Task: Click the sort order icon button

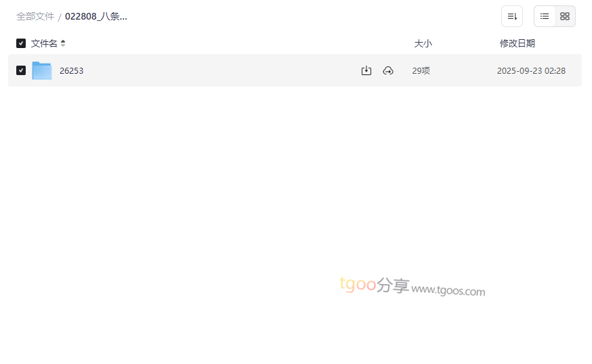Action: pos(512,16)
